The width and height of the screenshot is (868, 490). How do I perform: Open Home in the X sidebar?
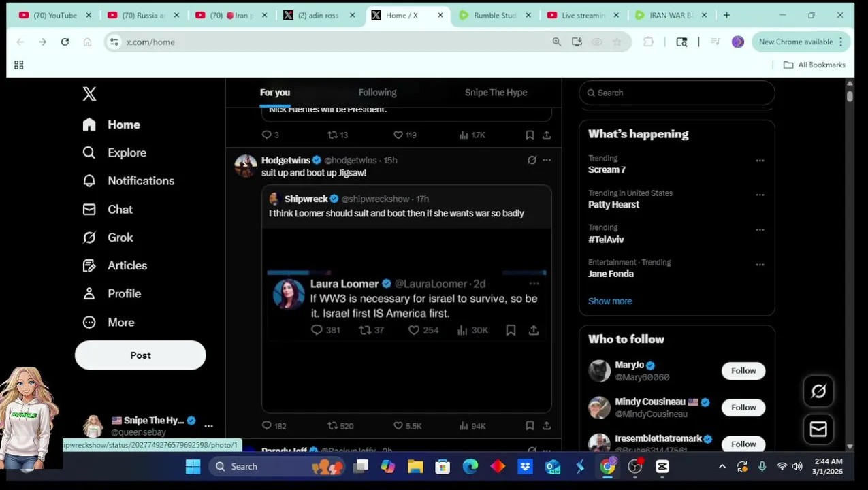pyautogui.click(x=112, y=125)
